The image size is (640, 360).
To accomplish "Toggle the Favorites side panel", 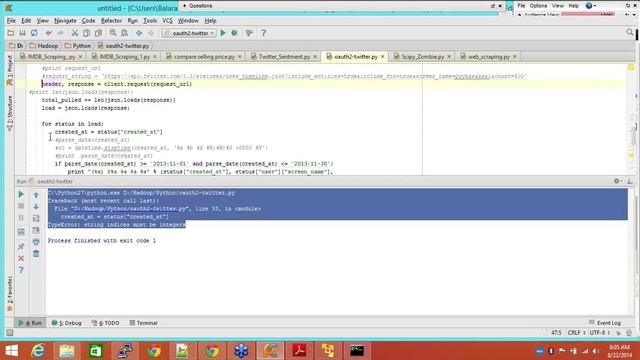I will point(10,294).
